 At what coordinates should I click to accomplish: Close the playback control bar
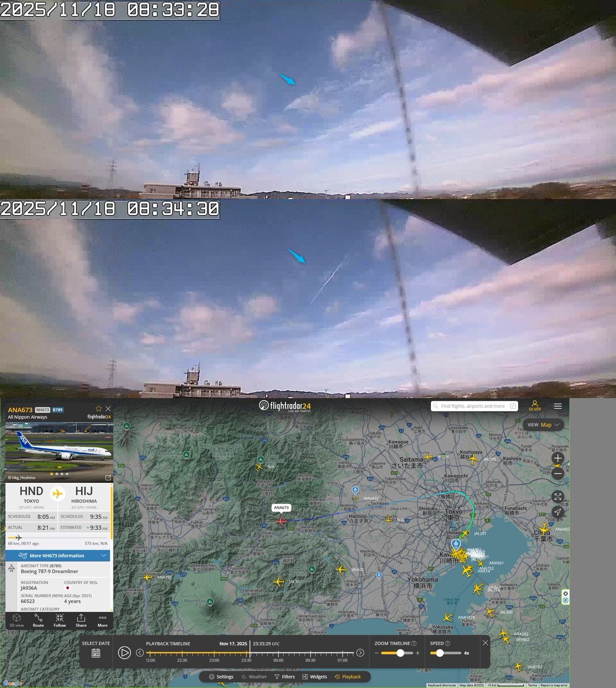click(485, 643)
